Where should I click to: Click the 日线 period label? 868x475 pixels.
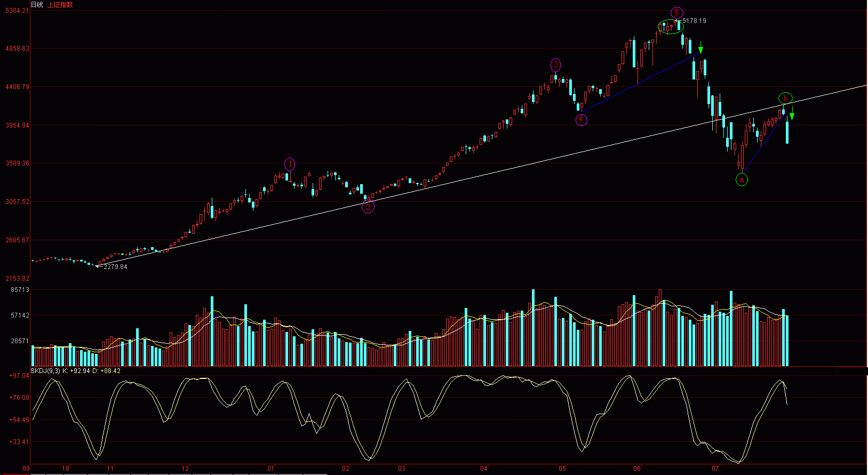[37, 5]
